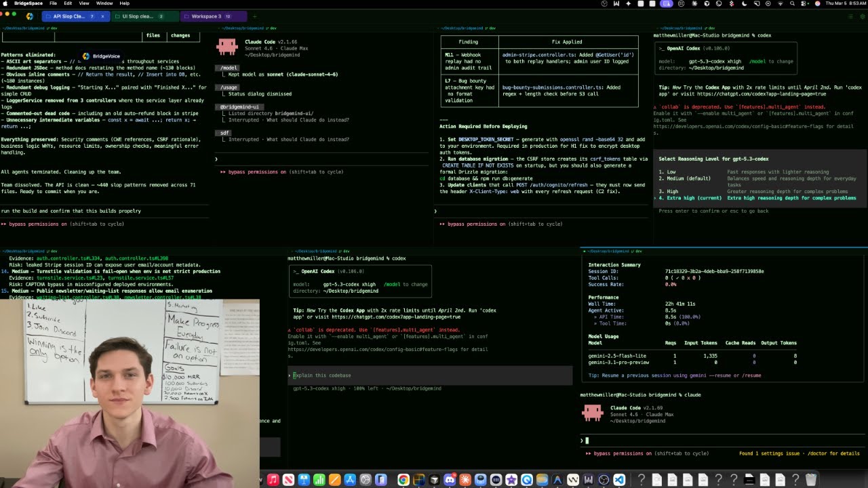Click the BridgeSpace logo icon beside the tabs
Screen dimensions: 868x488
pyautogui.click(x=29, y=16)
